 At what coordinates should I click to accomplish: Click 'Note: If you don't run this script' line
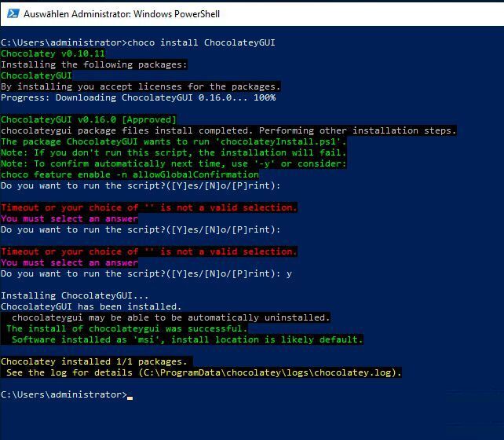point(173,152)
